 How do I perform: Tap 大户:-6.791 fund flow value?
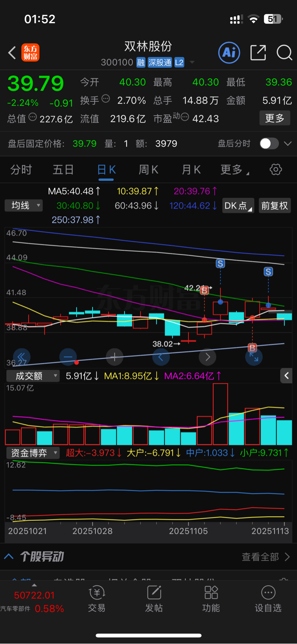click(154, 453)
